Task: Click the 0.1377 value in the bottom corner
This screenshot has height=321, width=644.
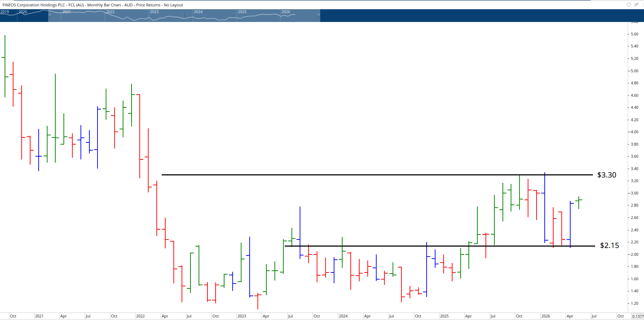Action: tap(638, 316)
